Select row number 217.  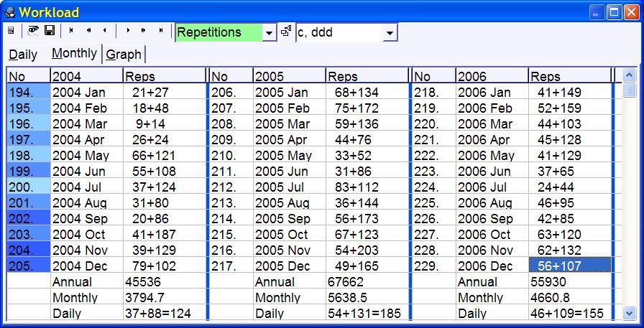[231, 266]
